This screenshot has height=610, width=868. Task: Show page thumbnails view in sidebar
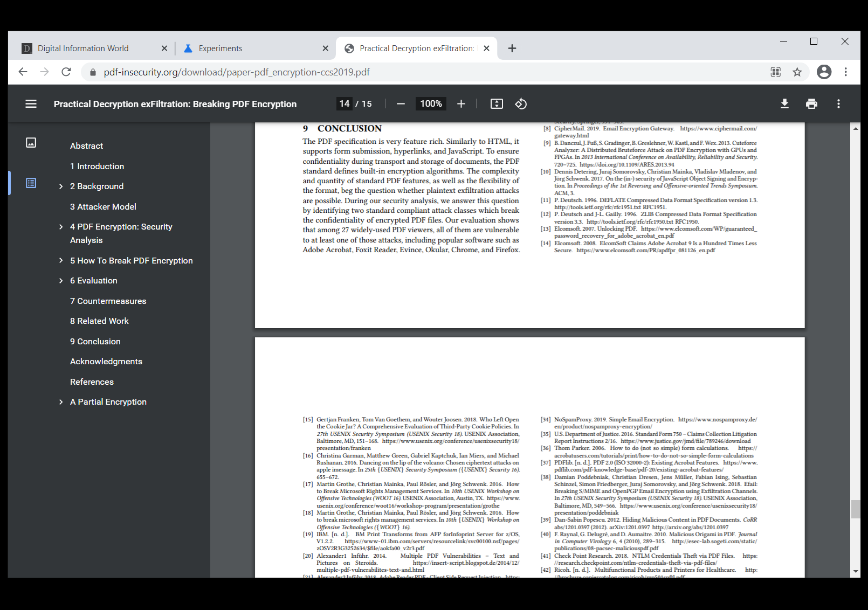(31, 143)
